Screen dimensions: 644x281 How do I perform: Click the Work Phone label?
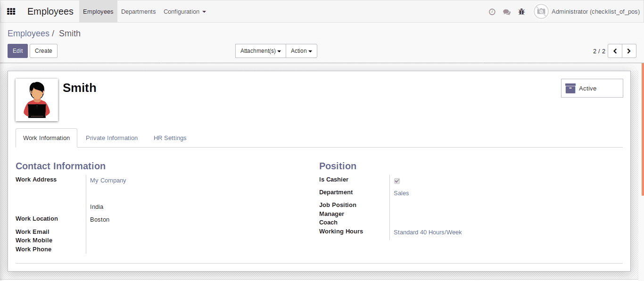tap(33, 249)
